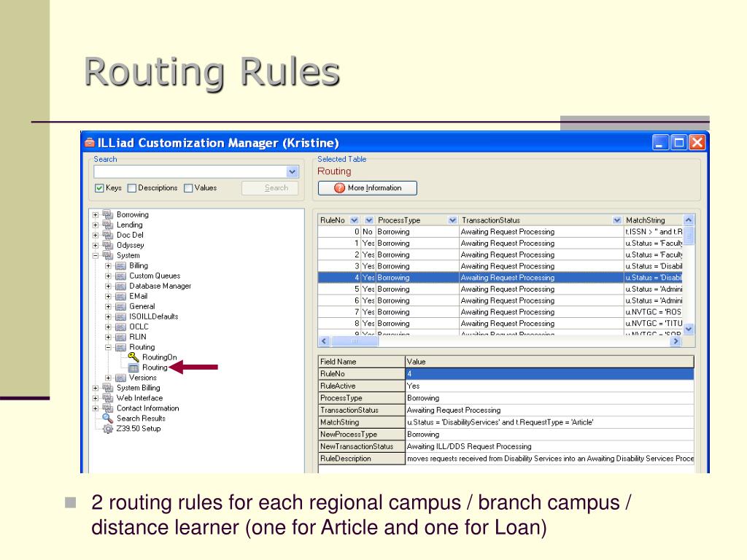
Task: Select the Z39.50 Setup tree item label
Action: tap(139, 429)
